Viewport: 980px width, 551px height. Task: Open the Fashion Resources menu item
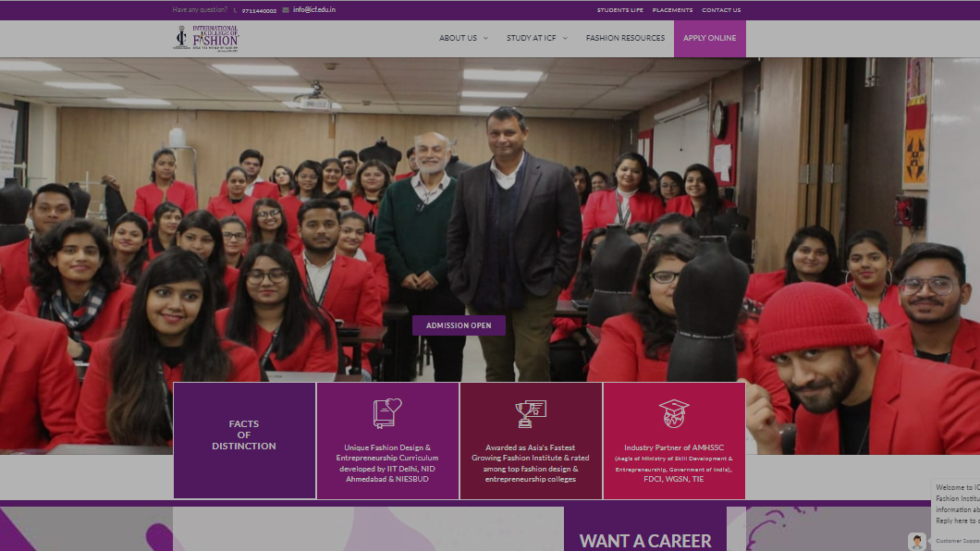(625, 38)
